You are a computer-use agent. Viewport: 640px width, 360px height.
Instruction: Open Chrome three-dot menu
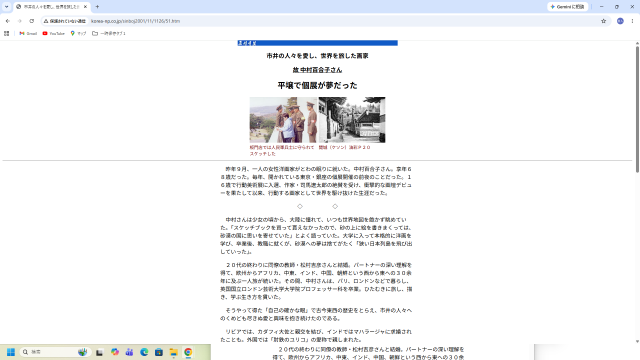(x=632, y=21)
